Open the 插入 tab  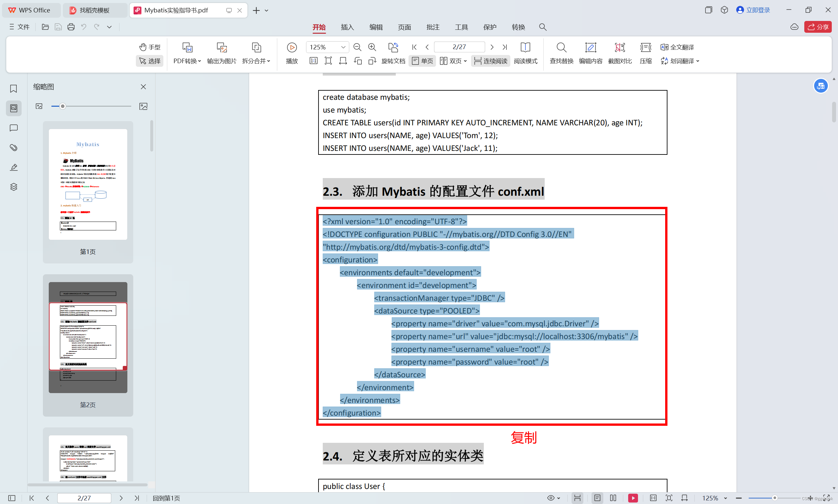(x=348, y=27)
